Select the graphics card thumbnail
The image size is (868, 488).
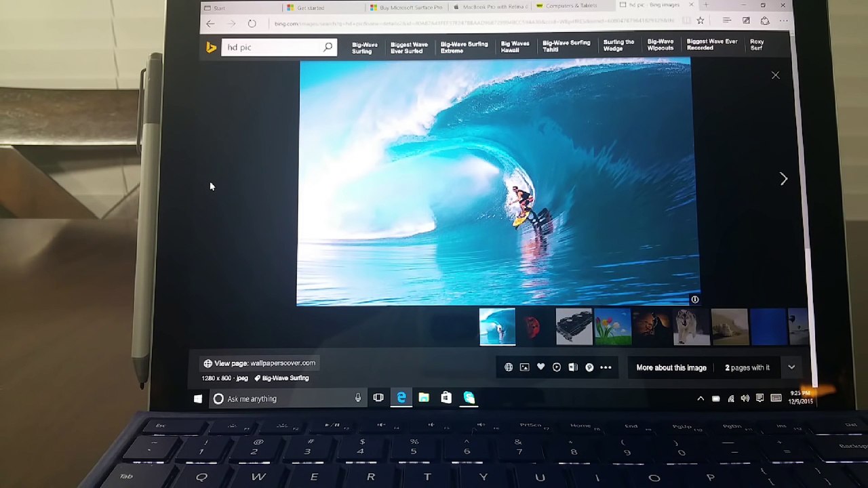click(574, 327)
